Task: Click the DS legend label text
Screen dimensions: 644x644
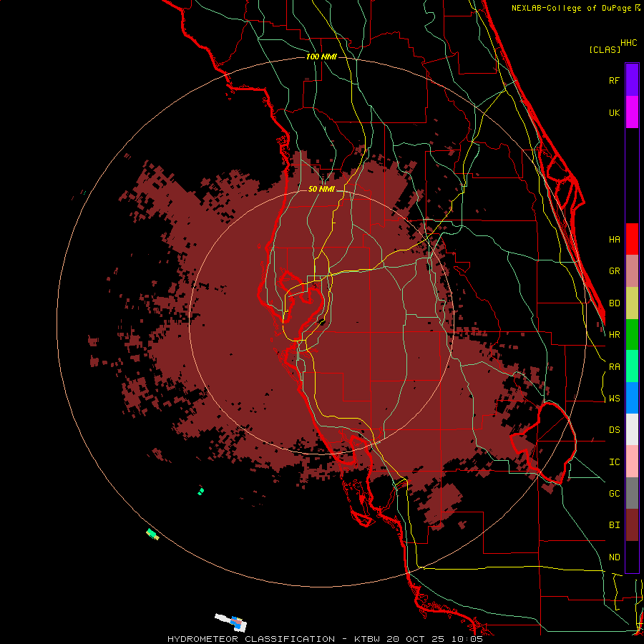Action: click(x=614, y=429)
